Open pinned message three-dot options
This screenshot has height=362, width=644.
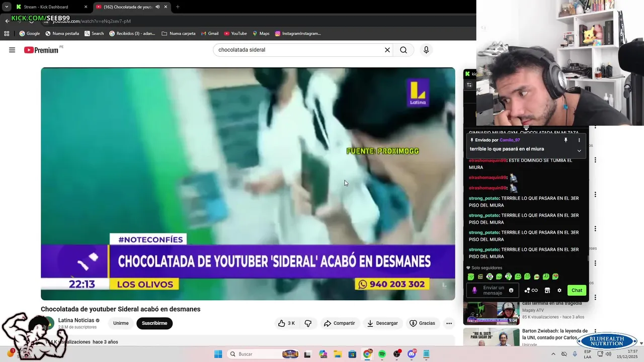coord(579,140)
